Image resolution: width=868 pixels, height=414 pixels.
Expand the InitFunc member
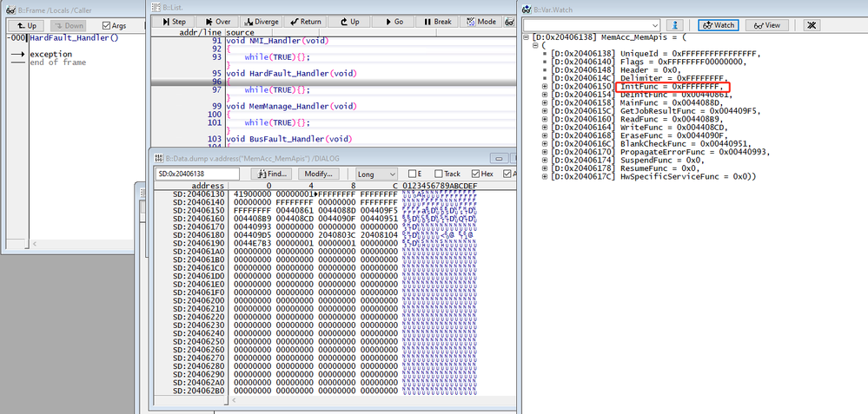coord(545,87)
